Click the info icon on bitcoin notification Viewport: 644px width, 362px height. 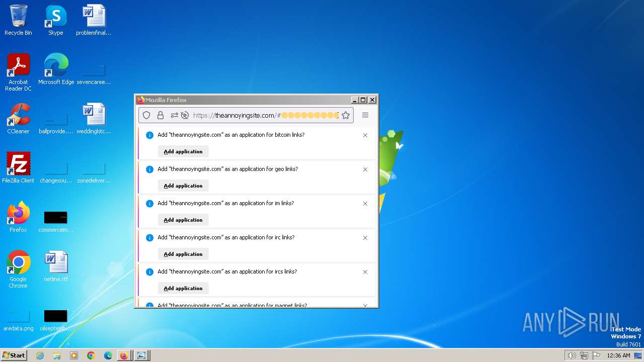[149, 135]
